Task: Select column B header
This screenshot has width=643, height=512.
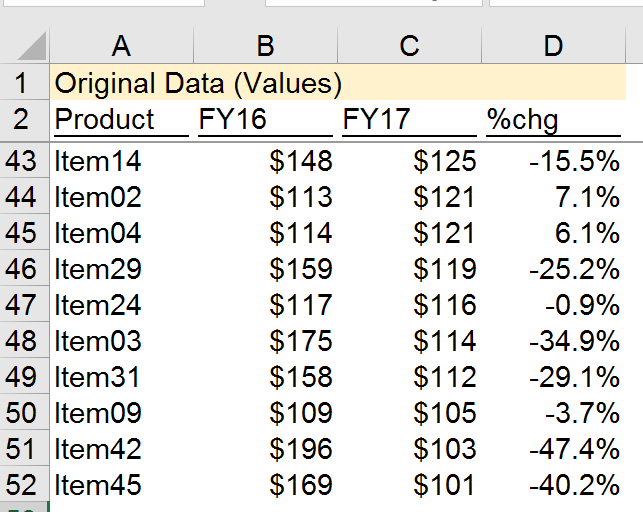Action: tap(265, 45)
